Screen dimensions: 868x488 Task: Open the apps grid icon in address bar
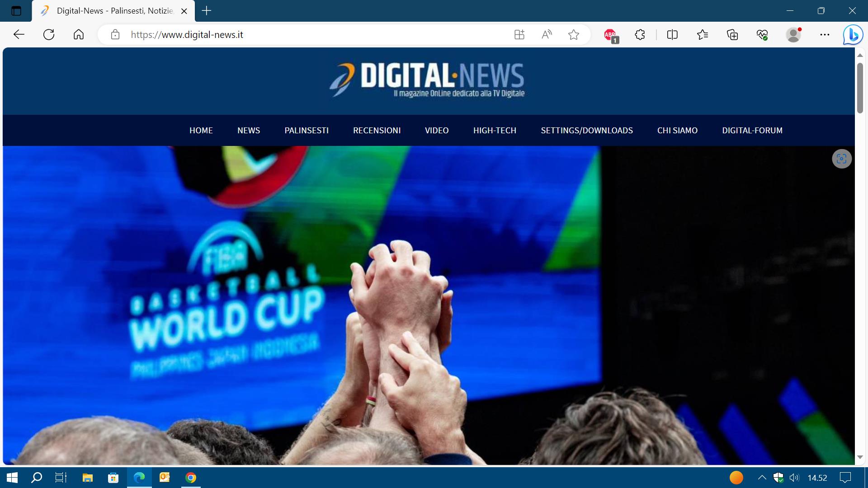[x=519, y=34]
